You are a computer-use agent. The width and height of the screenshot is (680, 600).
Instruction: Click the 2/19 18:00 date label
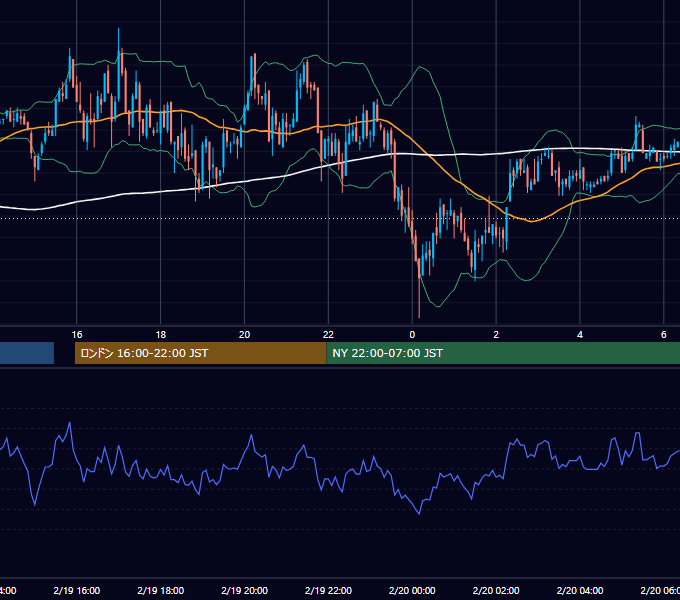click(161, 590)
